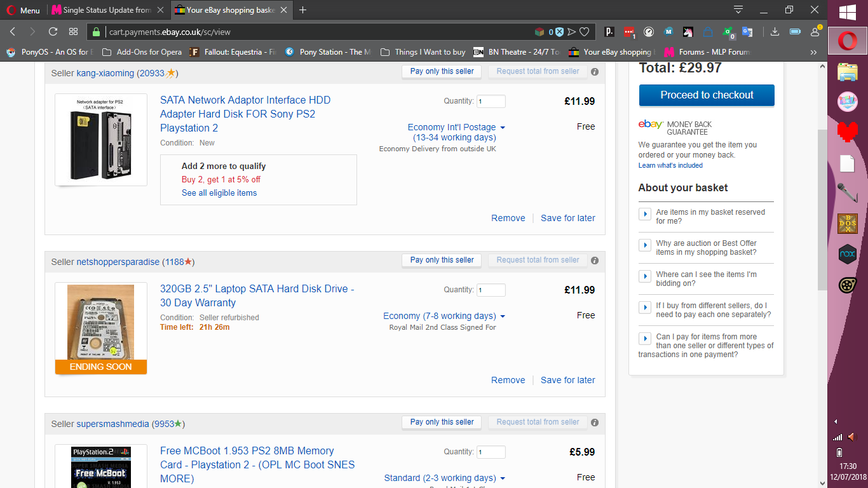Remove the 320GB Laptop Hard Disk item
The image size is (868, 488).
click(508, 380)
